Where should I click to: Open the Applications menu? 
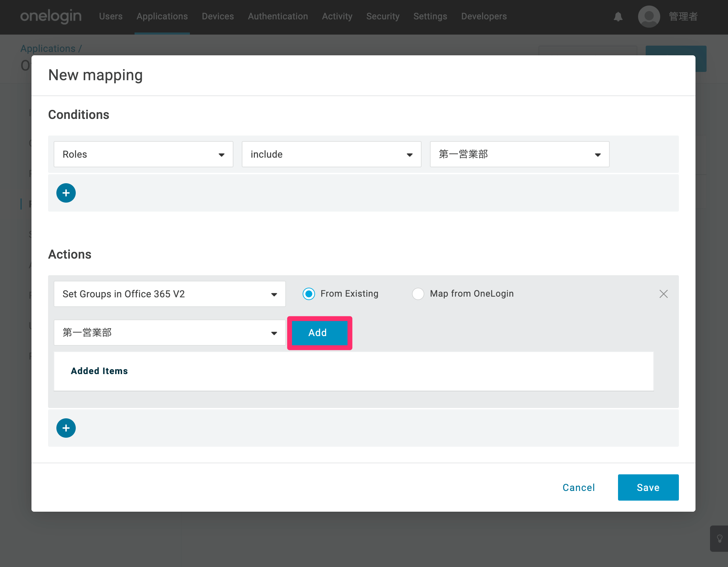(162, 16)
